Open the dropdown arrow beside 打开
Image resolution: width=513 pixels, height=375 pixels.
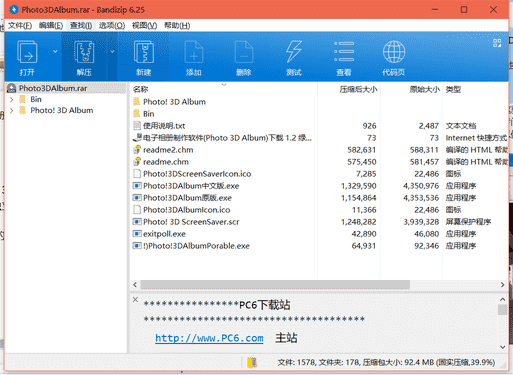[x=55, y=51]
